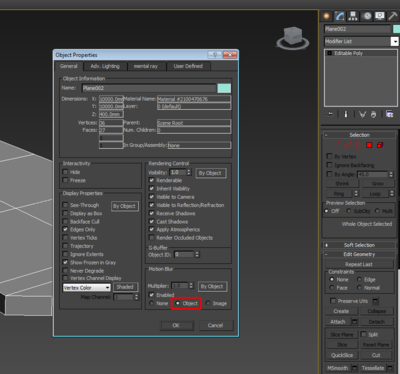Open the Vertex Color dropdown
The width and height of the screenshot is (400, 374).
pos(87,288)
